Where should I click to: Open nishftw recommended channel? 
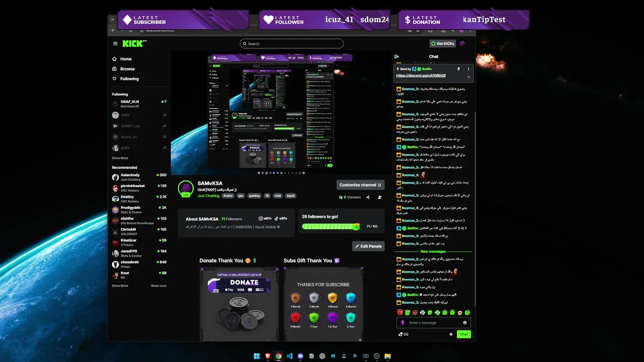[x=139, y=220]
